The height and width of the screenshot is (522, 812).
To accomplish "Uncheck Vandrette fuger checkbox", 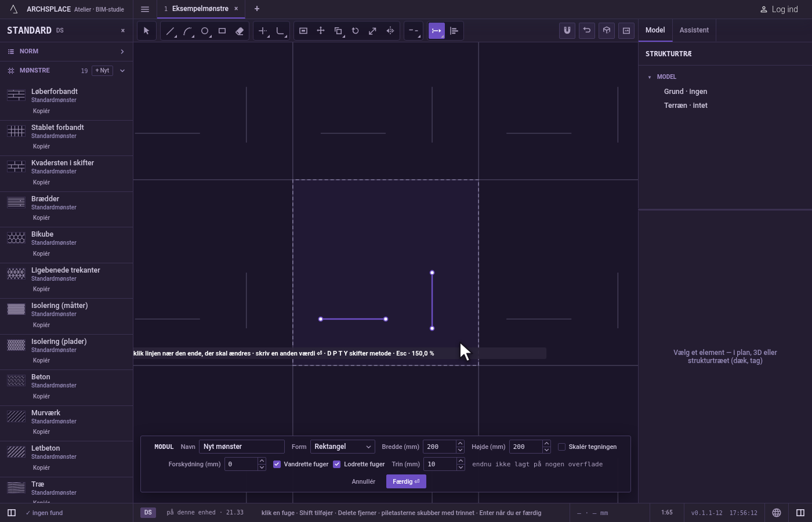I will coord(277,464).
